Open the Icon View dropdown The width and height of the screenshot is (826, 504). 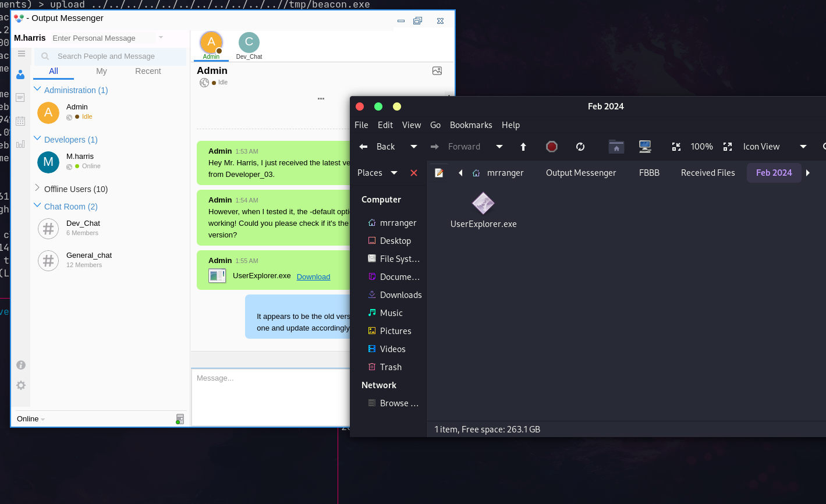[x=803, y=147]
